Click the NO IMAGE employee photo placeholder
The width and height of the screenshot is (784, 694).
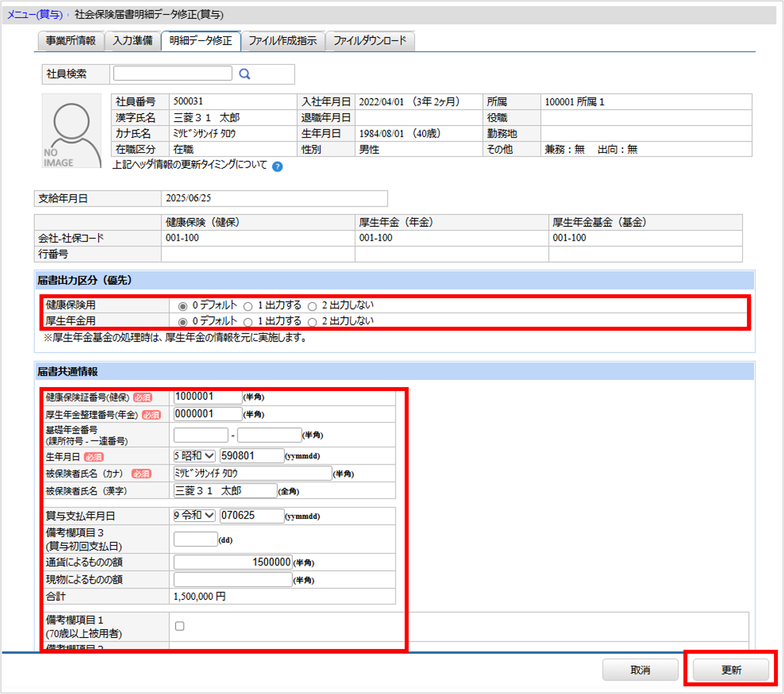pyautogui.click(x=71, y=131)
